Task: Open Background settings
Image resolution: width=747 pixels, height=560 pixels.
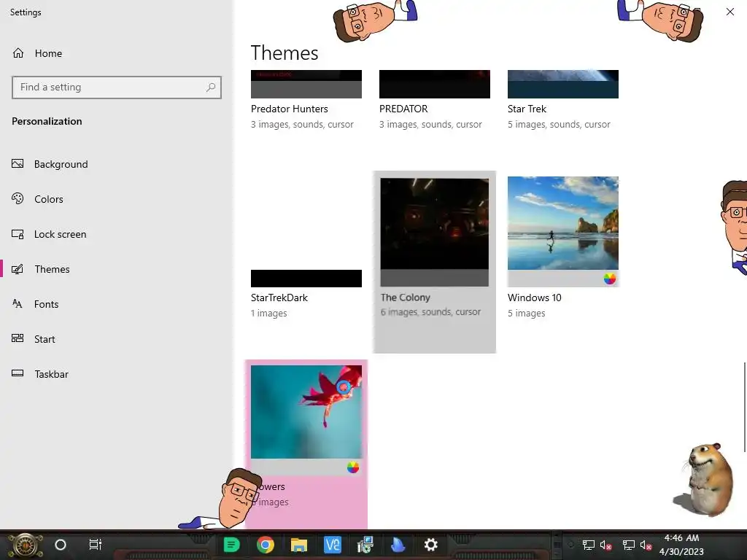Action: tap(61, 164)
